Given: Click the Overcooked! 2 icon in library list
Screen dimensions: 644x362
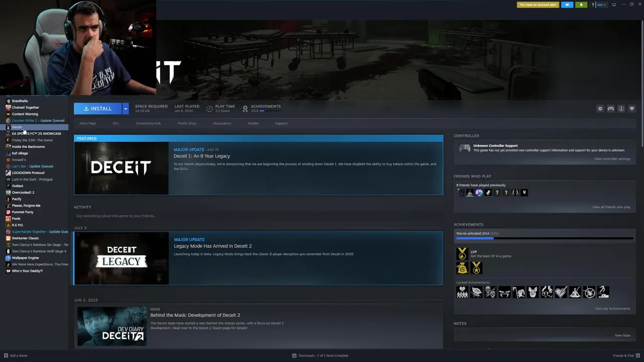Looking at the screenshot, I should click(8, 193).
